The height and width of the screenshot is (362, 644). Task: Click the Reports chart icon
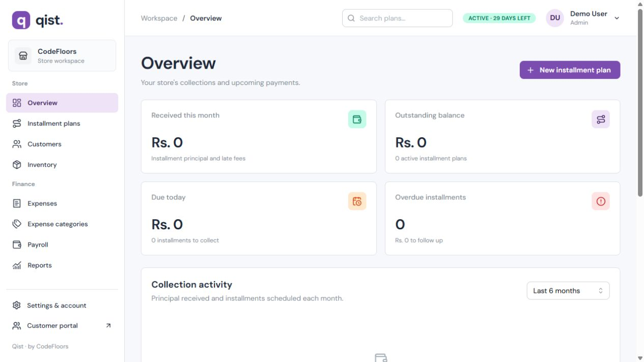coord(17,265)
